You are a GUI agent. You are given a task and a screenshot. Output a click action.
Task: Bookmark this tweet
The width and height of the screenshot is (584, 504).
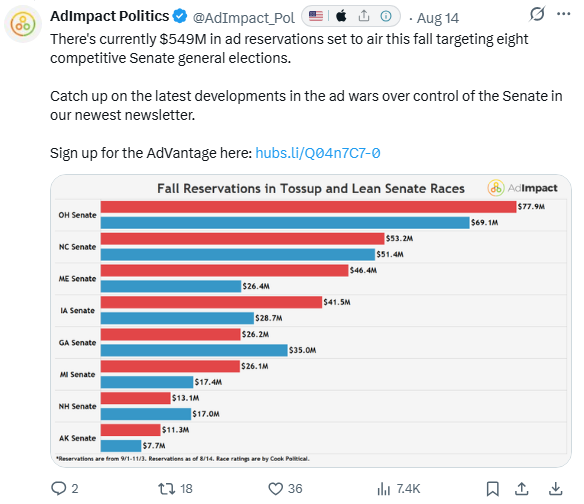492,488
